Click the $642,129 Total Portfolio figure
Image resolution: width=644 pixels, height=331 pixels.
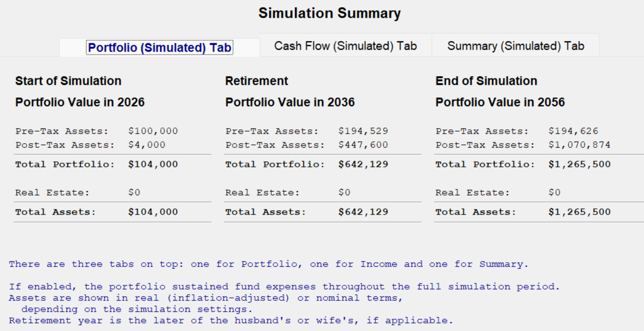point(363,164)
